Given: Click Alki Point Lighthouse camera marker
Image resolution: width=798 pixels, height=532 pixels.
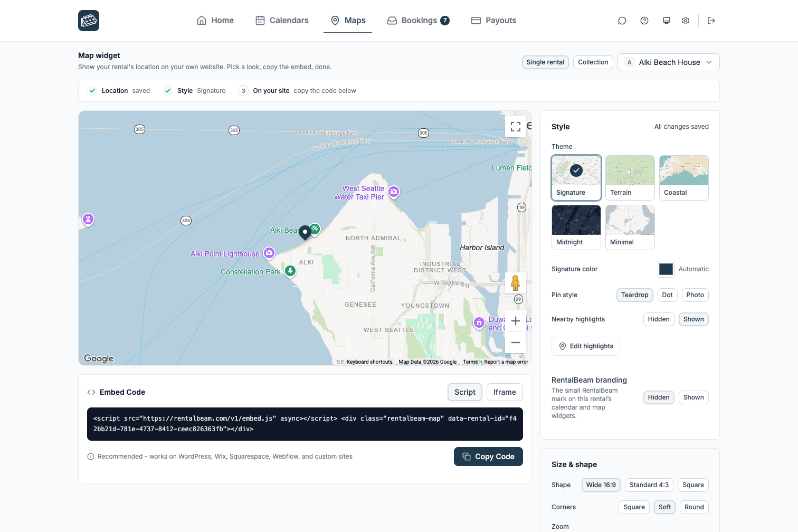Looking at the screenshot, I should (x=269, y=253).
